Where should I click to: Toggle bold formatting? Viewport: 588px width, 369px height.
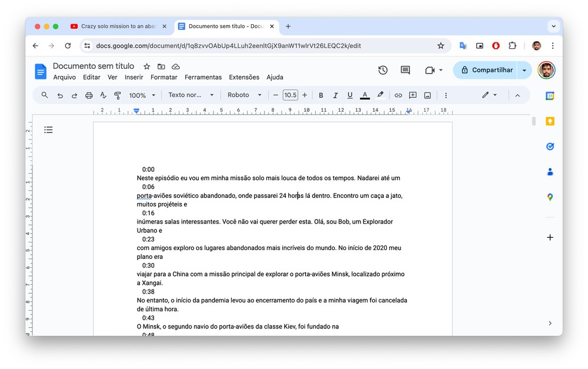pos(321,95)
